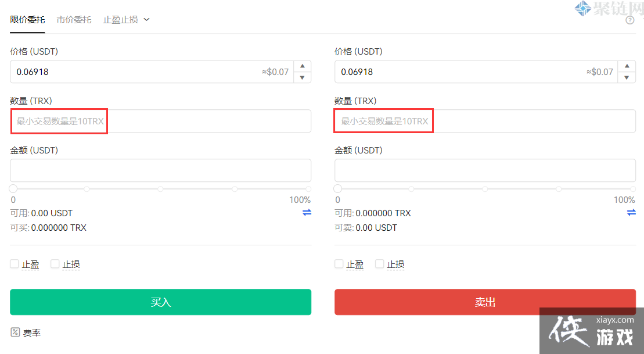Tick 止盈 checkbox on sell side
Screen dimensions: 644x354
(x=339, y=264)
